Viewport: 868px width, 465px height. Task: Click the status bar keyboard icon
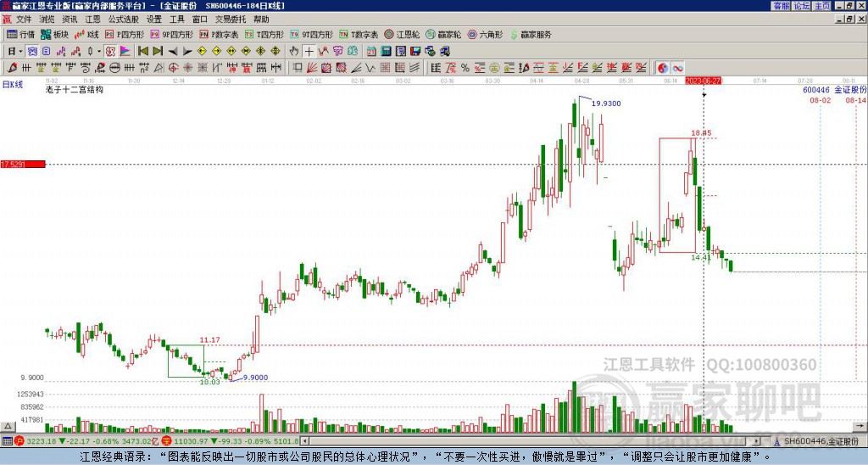[x=7, y=441]
